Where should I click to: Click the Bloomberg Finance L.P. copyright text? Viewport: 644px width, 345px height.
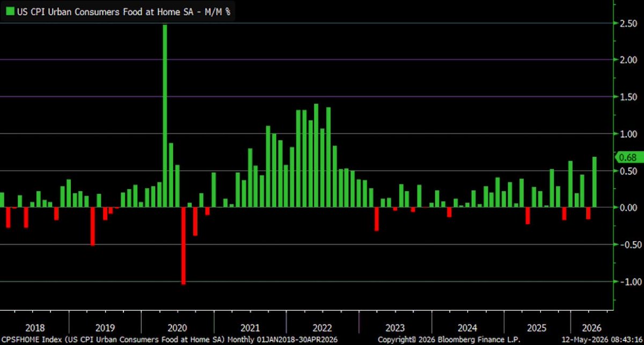coord(449,340)
